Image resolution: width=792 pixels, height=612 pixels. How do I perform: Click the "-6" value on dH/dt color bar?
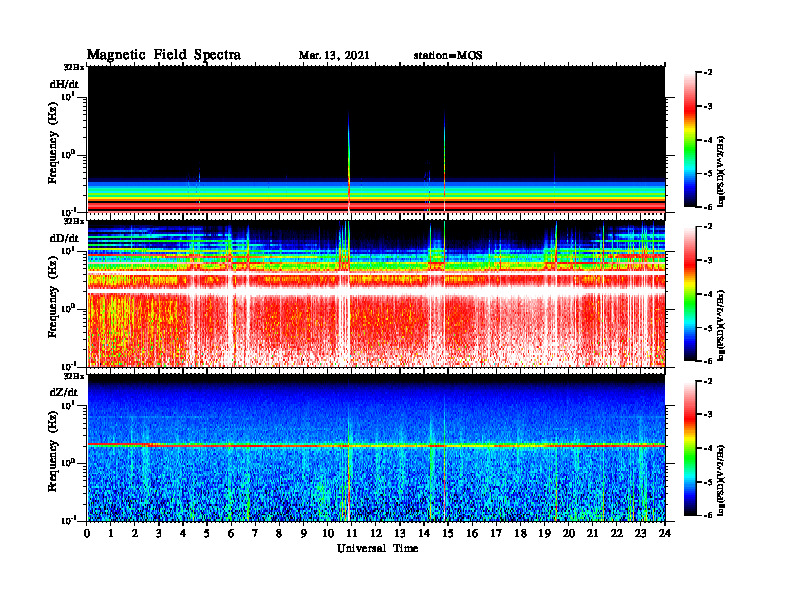click(708, 207)
